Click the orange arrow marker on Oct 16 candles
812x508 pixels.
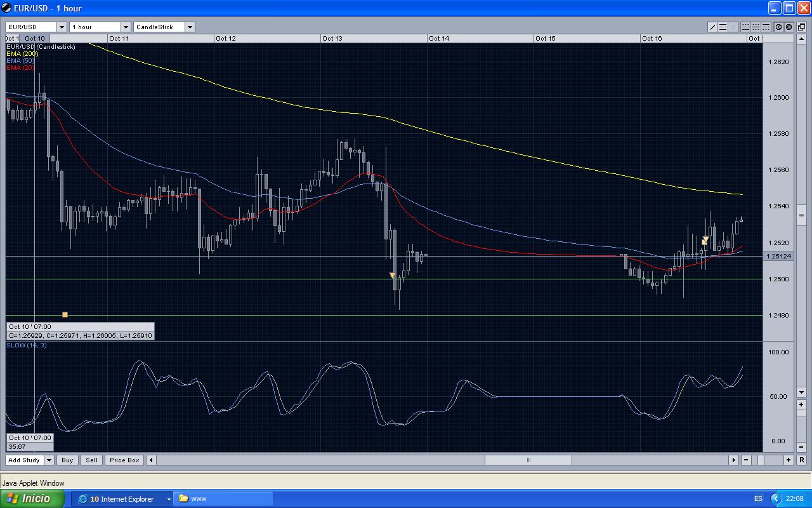[705, 240]
